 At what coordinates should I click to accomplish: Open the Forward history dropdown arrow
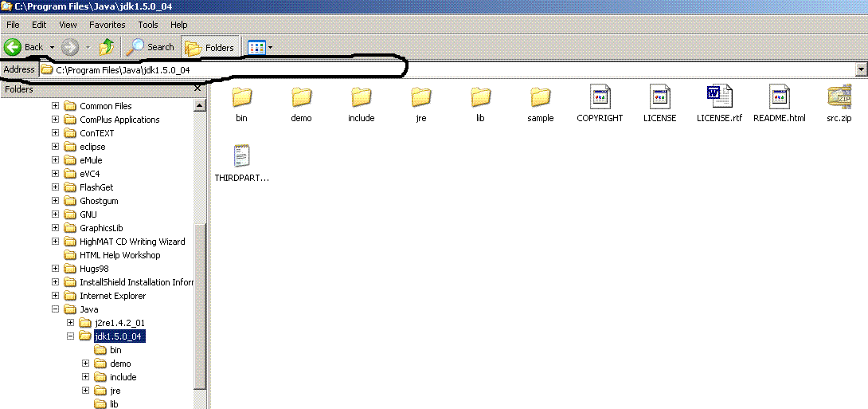[88, 48]
